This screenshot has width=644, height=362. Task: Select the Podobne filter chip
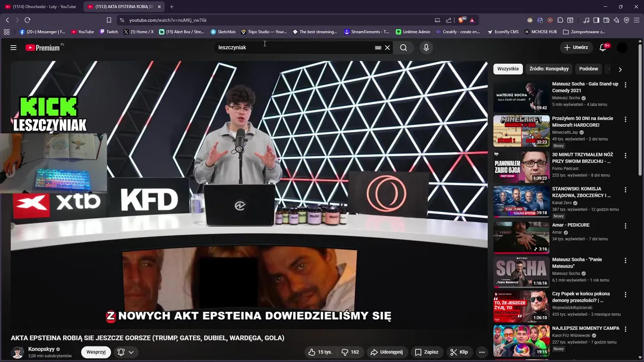589,69
